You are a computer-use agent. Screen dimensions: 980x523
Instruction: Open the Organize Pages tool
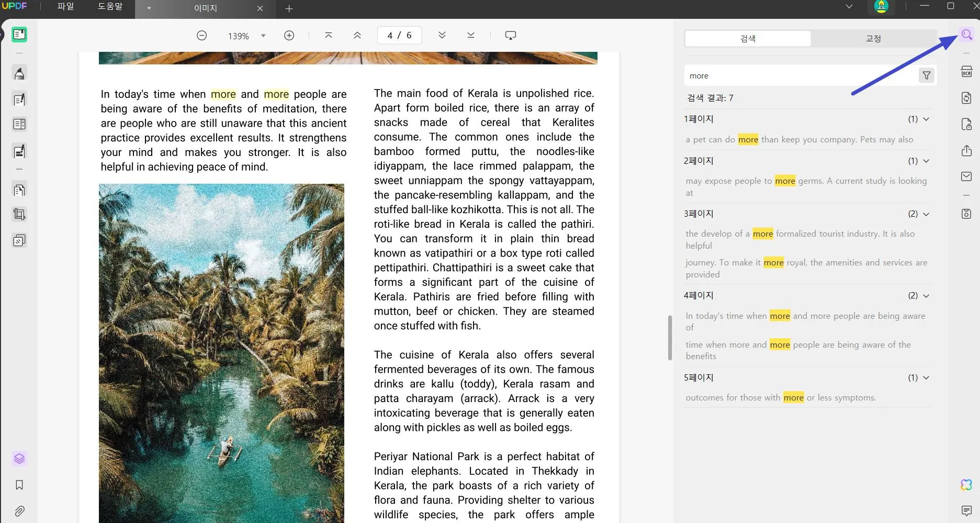(19, 190)
